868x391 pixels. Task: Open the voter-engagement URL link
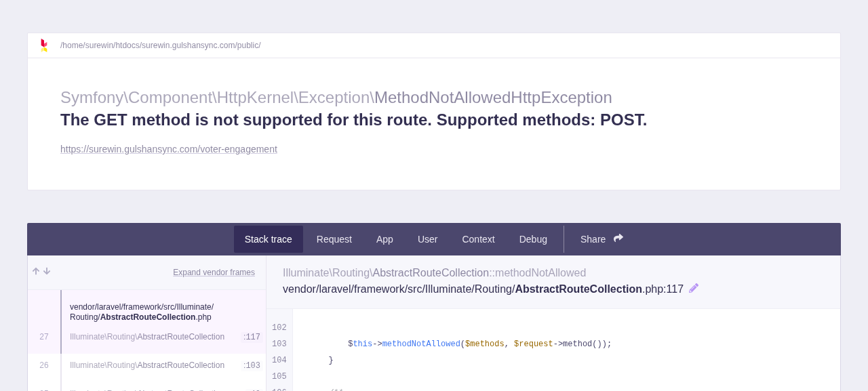pos(169,149)
